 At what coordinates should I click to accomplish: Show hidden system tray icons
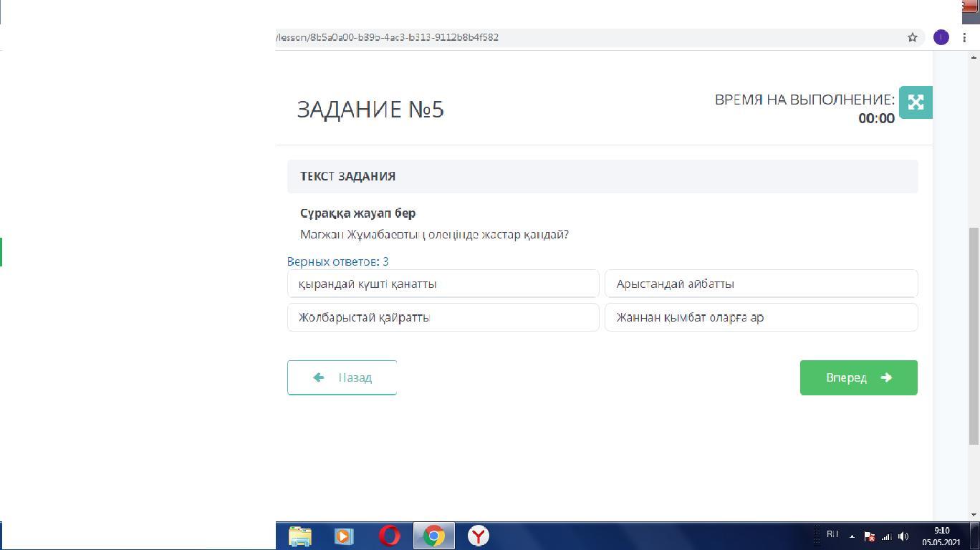click(x=852, y=536)
